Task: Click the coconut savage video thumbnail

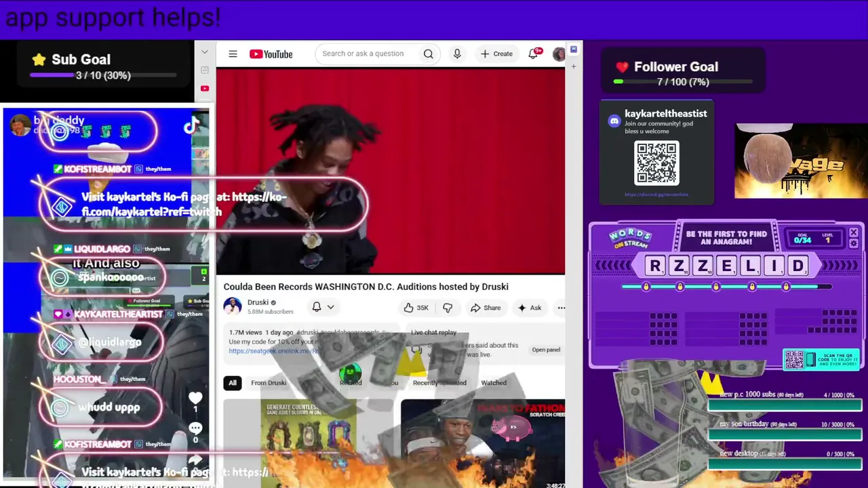Action: (x=801, y=161)
